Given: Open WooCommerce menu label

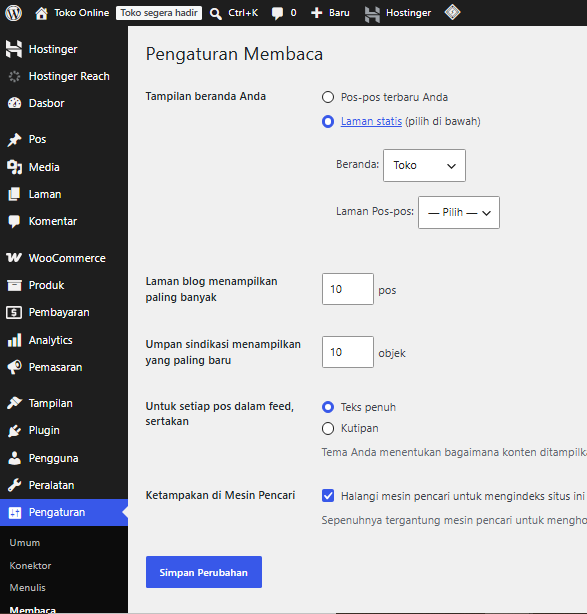Looking at the screenshot, I should click(67, 258).
